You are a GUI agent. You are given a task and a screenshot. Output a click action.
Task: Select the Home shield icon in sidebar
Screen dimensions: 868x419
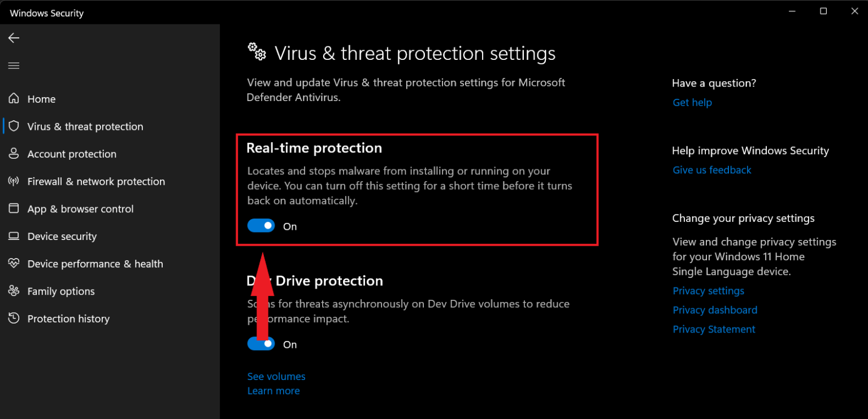point(14,99)
